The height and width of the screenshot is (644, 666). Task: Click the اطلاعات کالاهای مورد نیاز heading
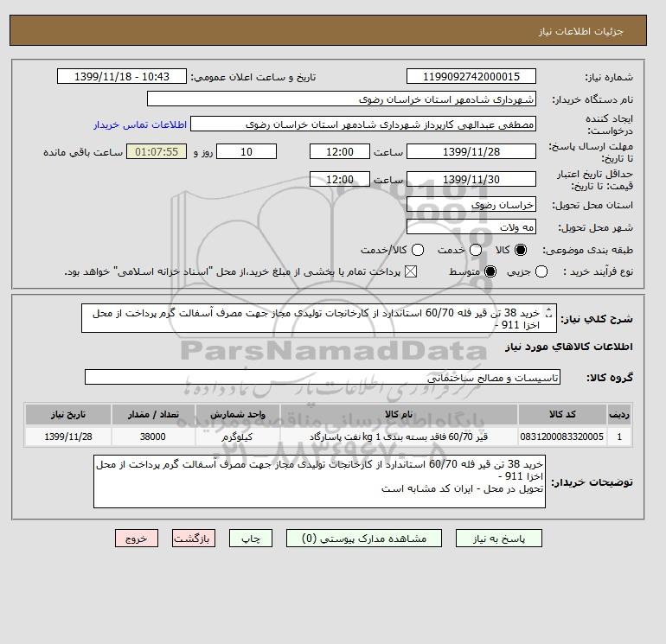point(569,347)
